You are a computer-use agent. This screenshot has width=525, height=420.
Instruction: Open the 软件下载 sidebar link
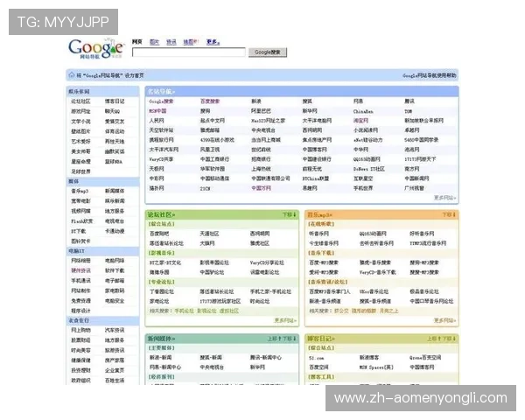115,270
